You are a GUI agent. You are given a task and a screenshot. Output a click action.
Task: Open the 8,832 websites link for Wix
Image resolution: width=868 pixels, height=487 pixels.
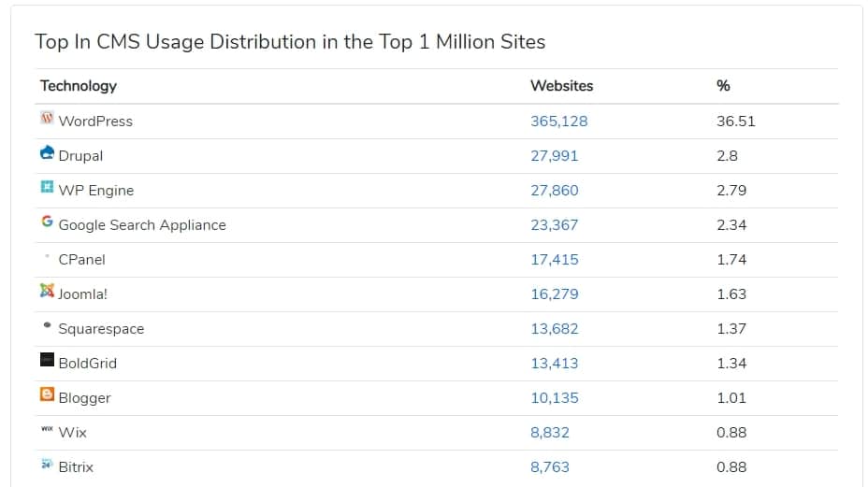550,433
